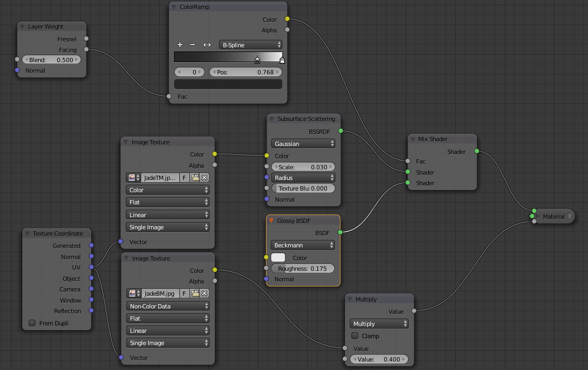Open Single Image source dropdown in JadeBM texture
588x370 pixels.
click(168, 343)
